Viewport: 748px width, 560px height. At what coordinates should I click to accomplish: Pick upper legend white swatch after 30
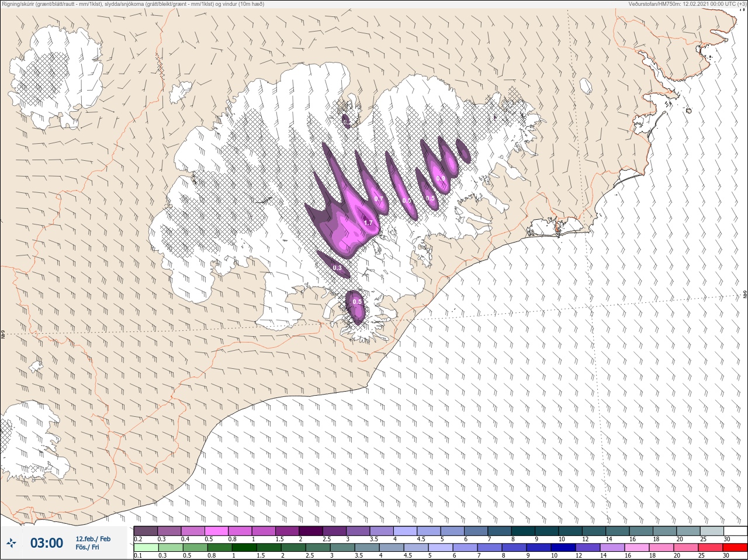click(x=735, y=531)
